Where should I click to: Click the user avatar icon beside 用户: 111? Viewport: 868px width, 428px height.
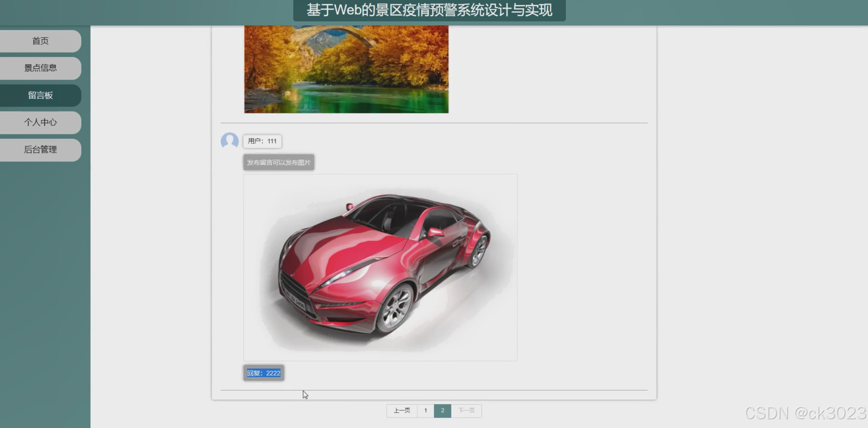(229, 141)
